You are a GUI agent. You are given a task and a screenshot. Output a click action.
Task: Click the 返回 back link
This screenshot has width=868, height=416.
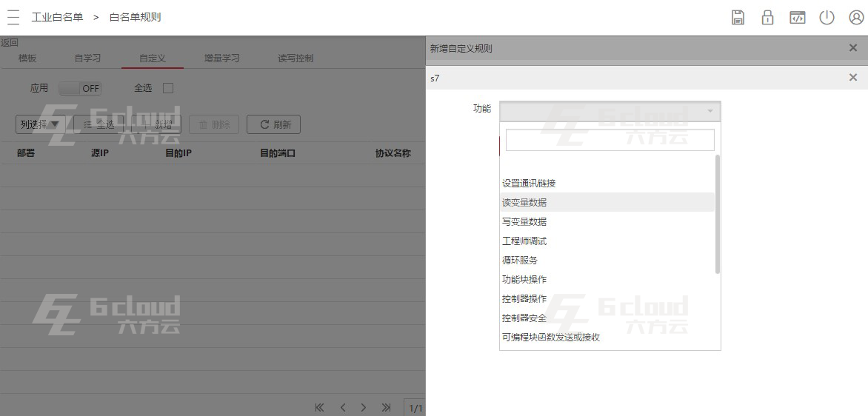pos(10,43)
